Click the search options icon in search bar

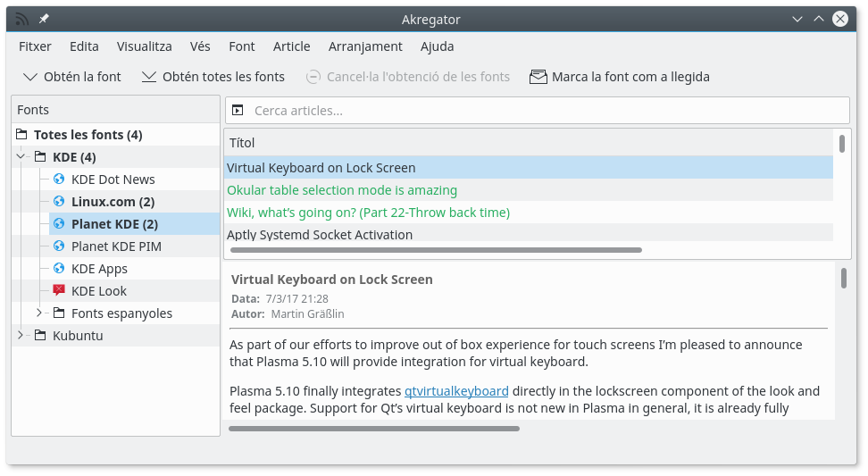point(238,111)
